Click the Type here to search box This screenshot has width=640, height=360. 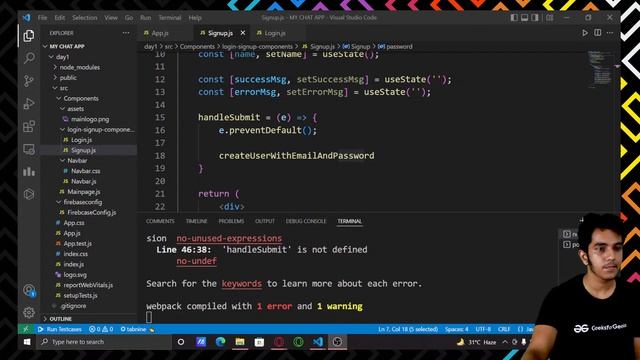[x=104, y=342]
